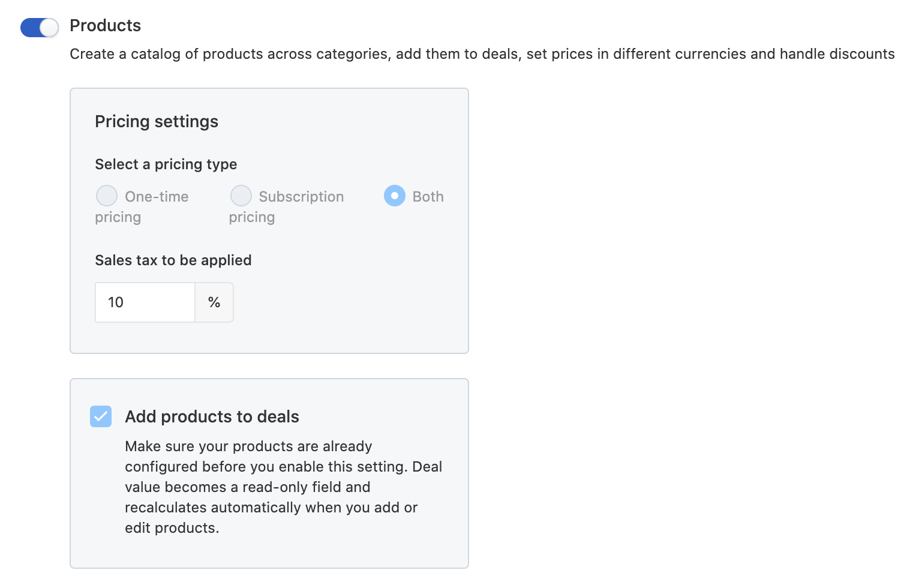The width and height of the screenshot is (913, 588).
Task: Click the "Both" option label text
Action: click(428, 197)
